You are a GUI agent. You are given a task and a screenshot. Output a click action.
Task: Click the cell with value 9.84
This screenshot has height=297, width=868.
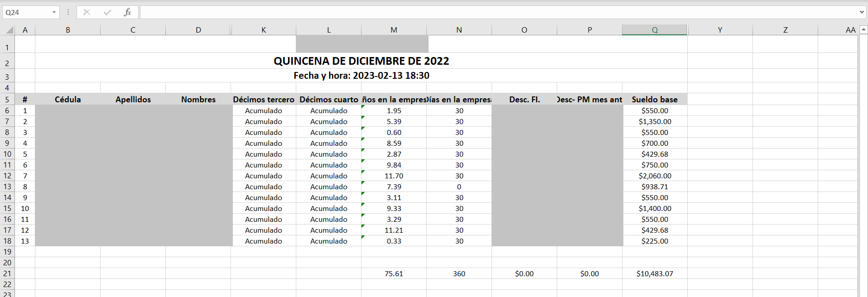click(394, 165)
